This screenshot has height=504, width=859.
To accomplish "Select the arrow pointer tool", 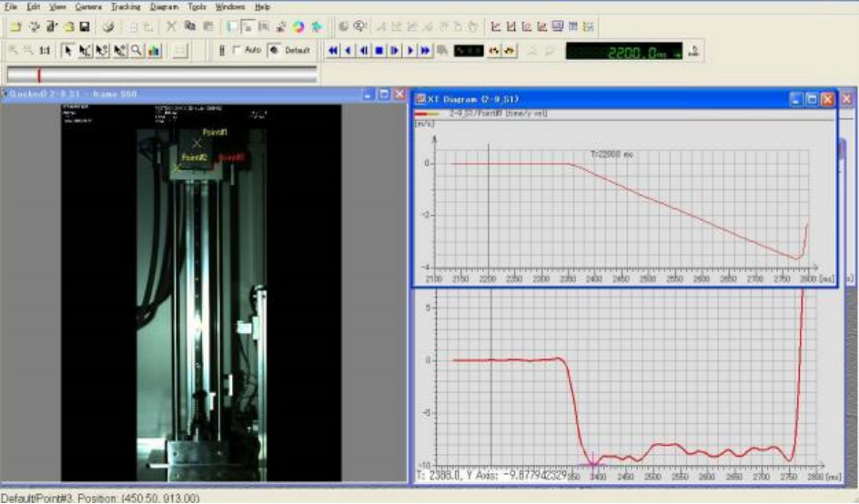I will pos(68,51).
